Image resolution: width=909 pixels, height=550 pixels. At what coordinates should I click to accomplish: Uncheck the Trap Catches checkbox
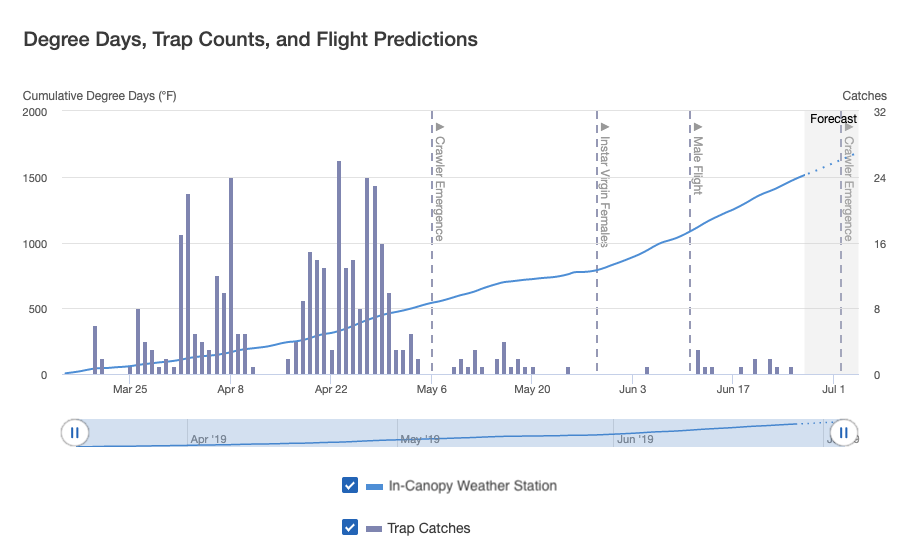click(x=350, y=527)
